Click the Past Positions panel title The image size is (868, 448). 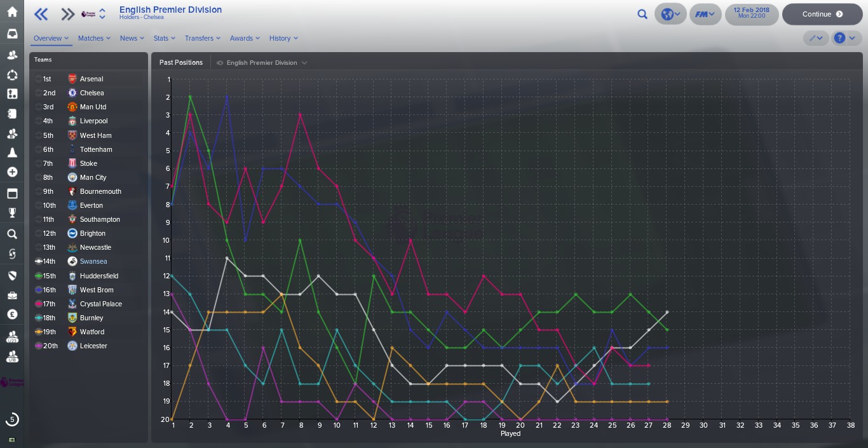pyautogui.click(x=181, y=62)
